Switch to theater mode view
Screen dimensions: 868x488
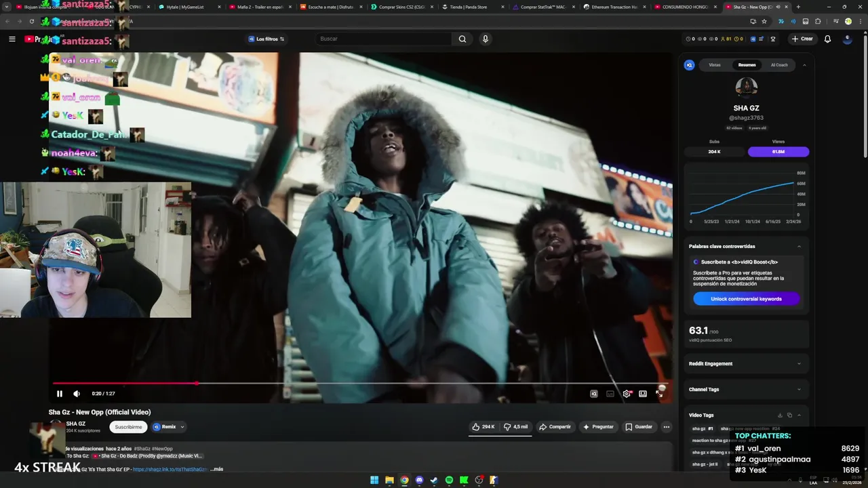coord(643,394)
